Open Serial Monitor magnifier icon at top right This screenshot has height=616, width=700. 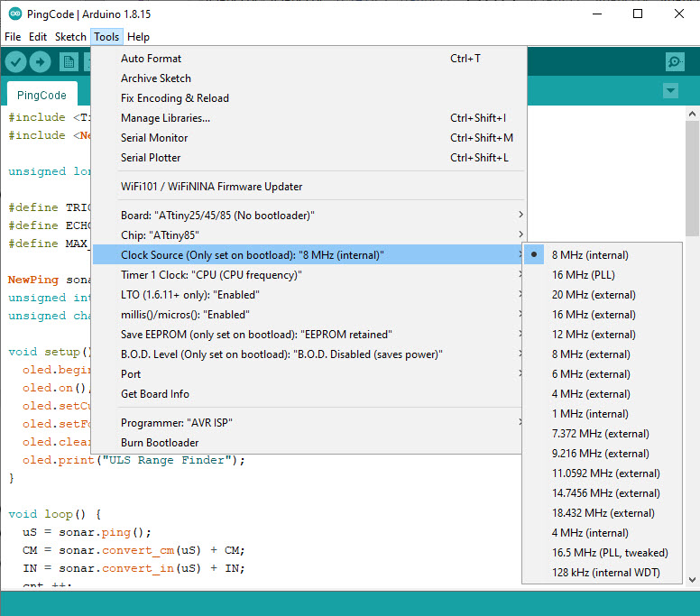click(x=674, y=61)
